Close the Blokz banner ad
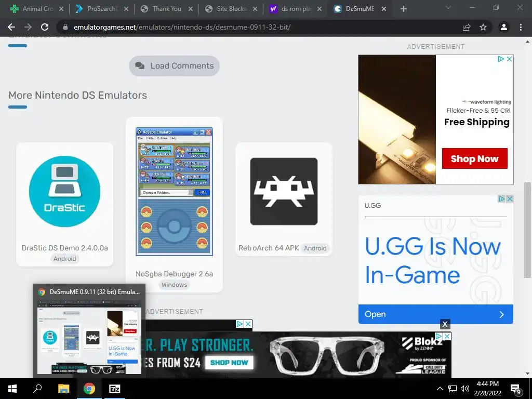The image size is (532, 399). point(447,336)
